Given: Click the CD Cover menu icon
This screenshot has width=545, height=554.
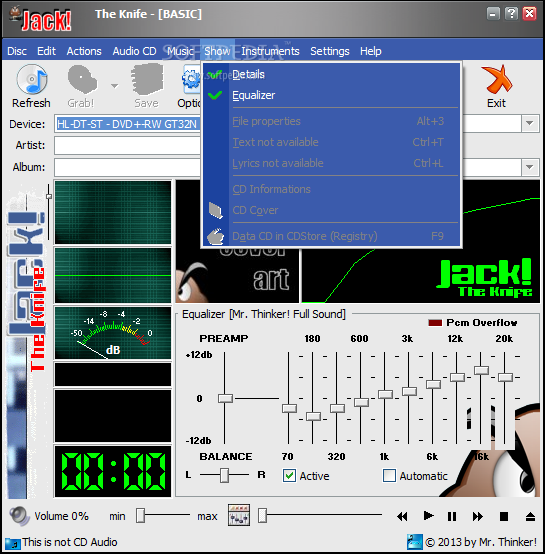Looking at the screenshot, I should [215, 210].
